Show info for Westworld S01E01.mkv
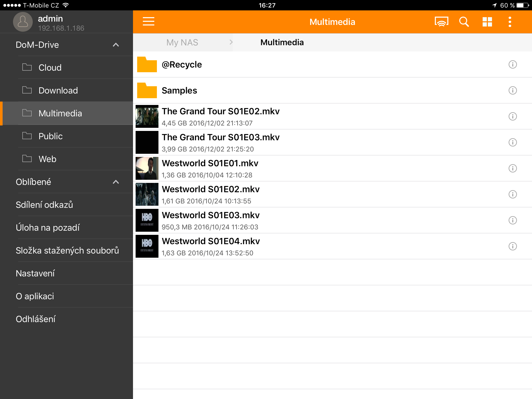Screen dimensions: 532x399 513,168
